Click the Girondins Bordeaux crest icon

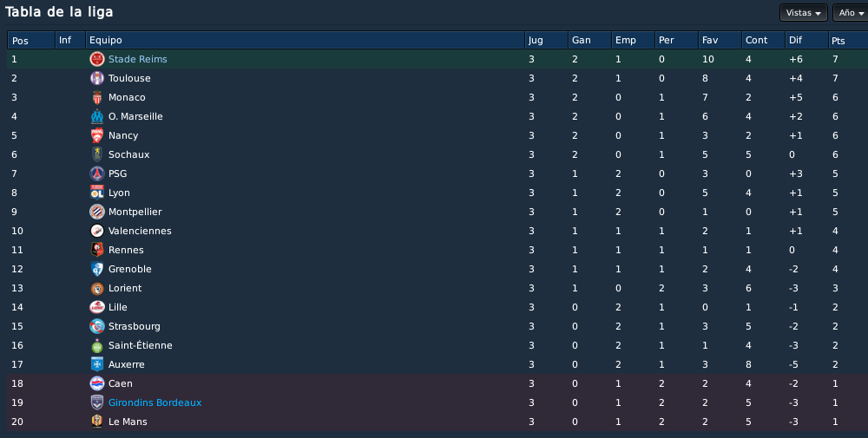click(x=97, y=402)
